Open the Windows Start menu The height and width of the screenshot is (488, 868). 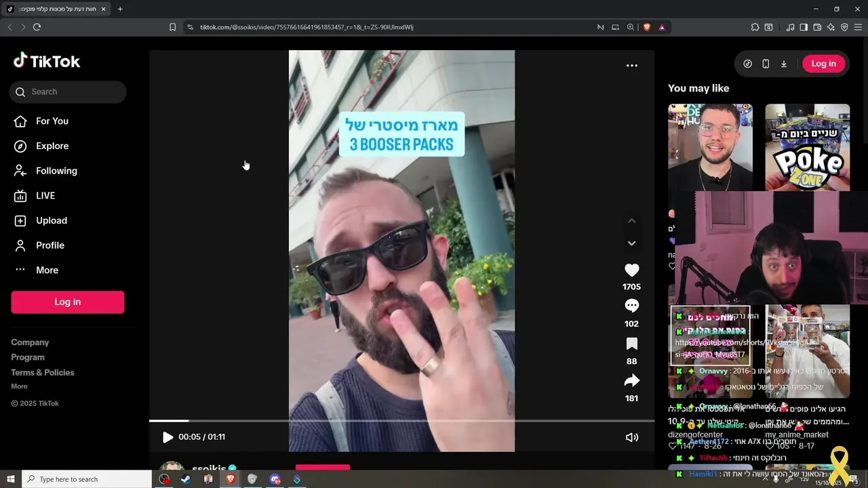[10, 479]
